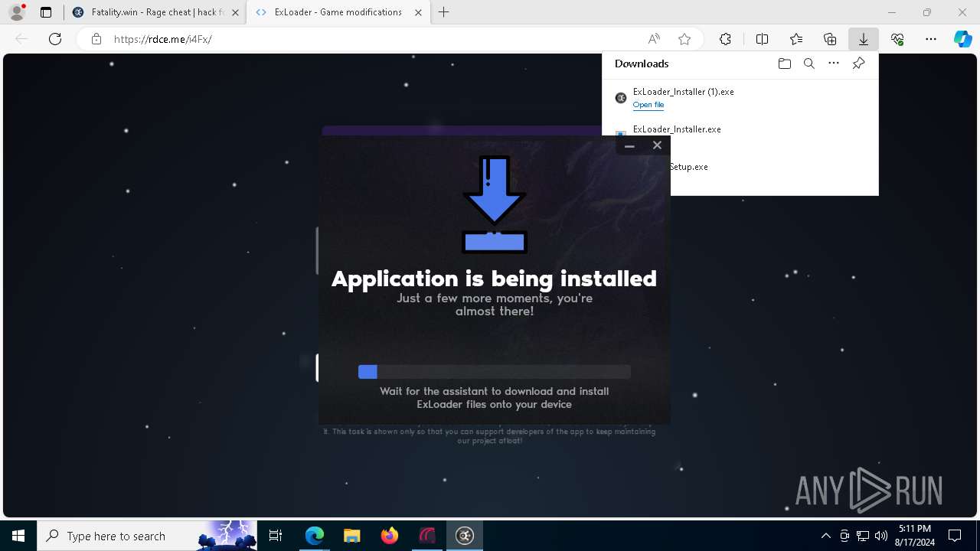Search downloads in the Downloads panel
The height and width of the screenshot is (551, 980).
tap(809, 64)
